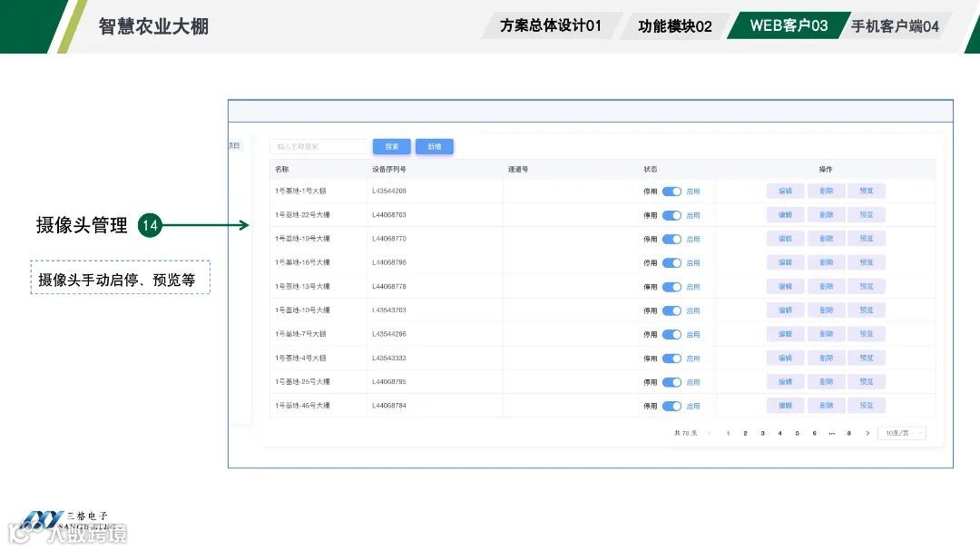980x551 pixels.
Task: Focus the name search input field
Action: point(318,146)
